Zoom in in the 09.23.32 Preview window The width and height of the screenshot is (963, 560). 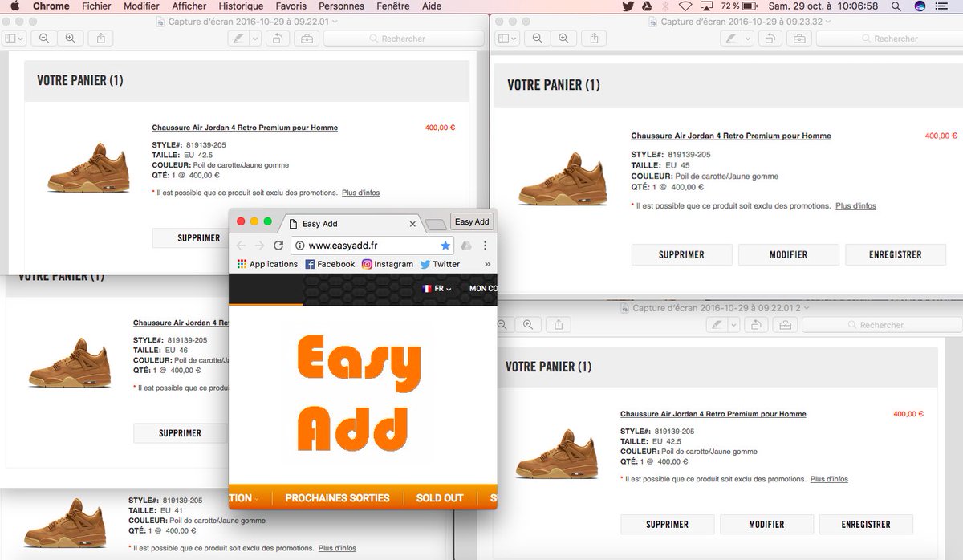coord(563,38)
